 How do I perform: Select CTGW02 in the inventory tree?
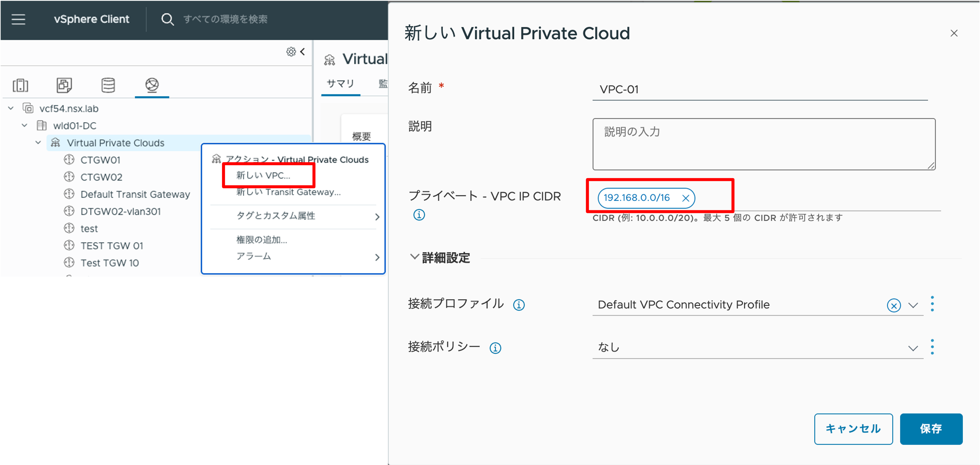[x=101, y=177]
